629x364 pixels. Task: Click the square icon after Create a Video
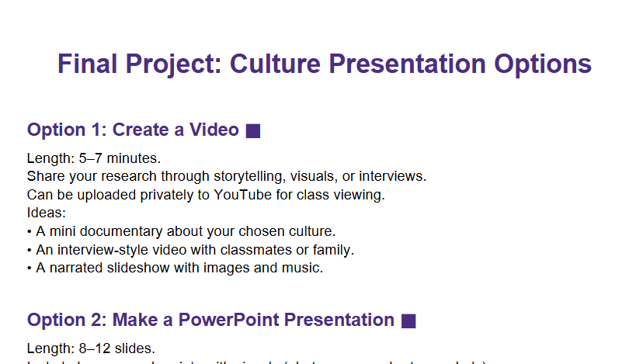coord(252,130)
